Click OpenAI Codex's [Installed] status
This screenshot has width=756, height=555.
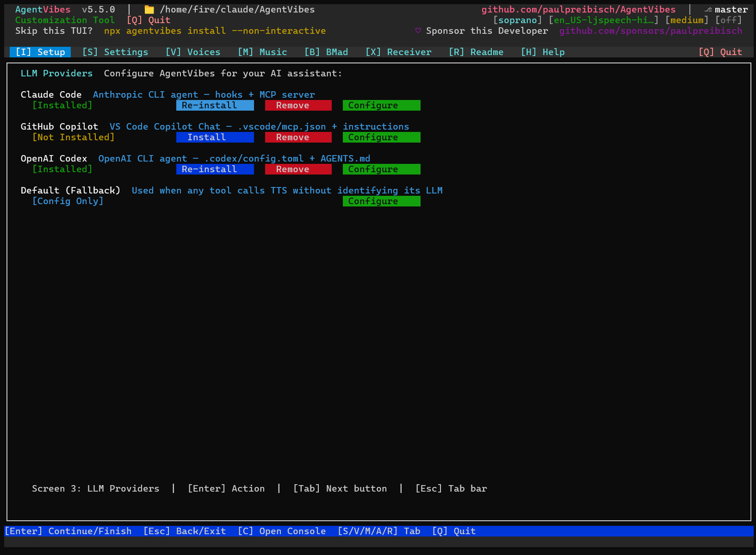(x=62, y=169)
